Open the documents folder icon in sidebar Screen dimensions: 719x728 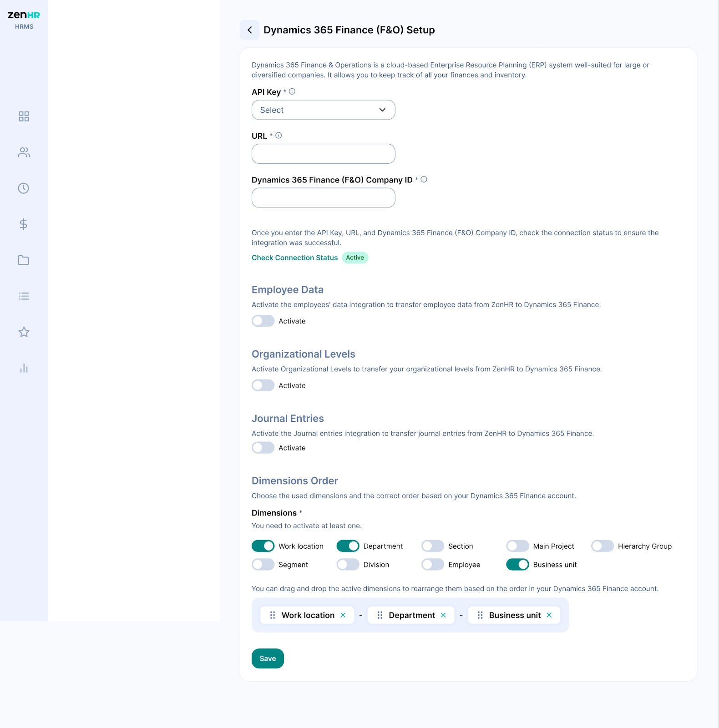(x=24, y=260)
